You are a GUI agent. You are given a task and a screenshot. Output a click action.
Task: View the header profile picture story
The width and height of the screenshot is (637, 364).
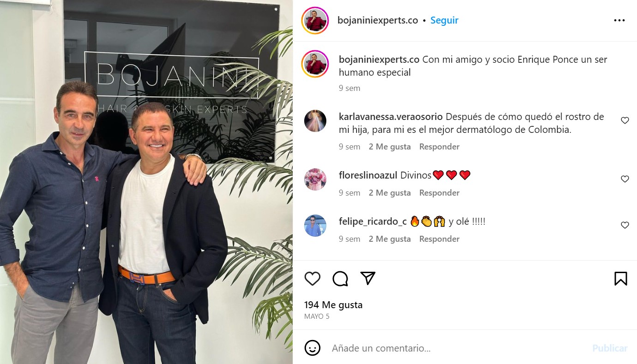(x=315, y=20)
